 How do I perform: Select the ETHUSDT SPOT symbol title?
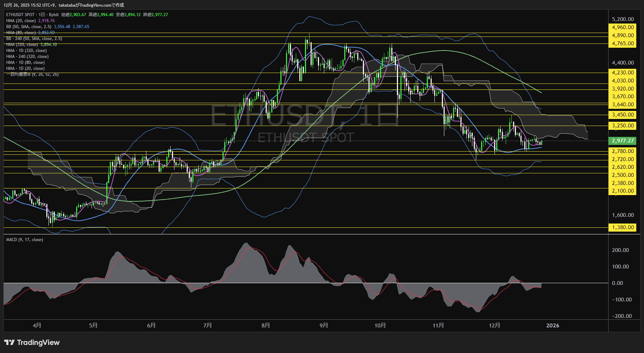20,15
